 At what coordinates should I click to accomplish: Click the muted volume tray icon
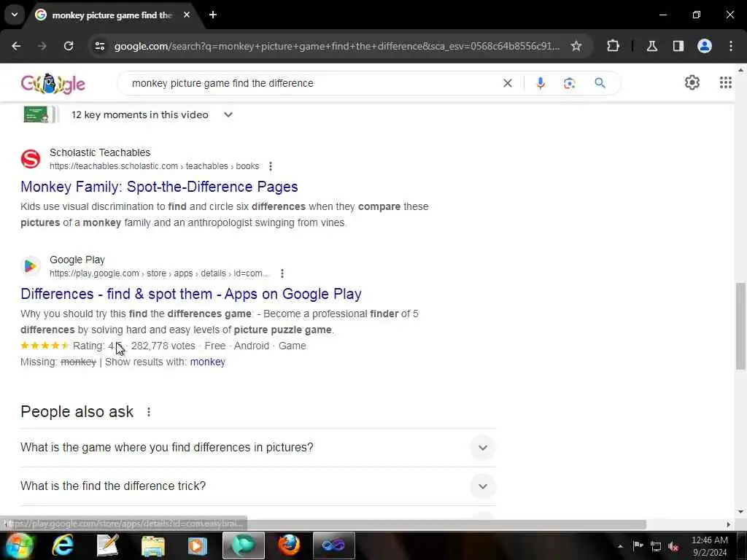[673, 546]
